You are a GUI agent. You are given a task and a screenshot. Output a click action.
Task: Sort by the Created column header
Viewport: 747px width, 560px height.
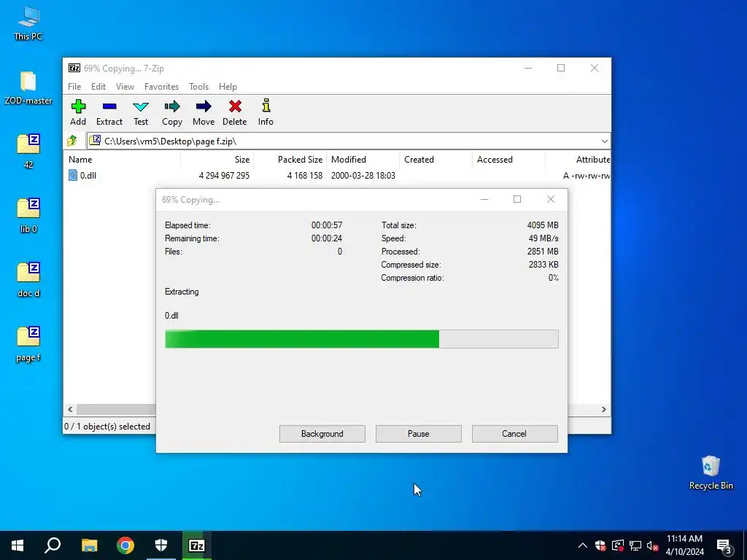(436, 160)
